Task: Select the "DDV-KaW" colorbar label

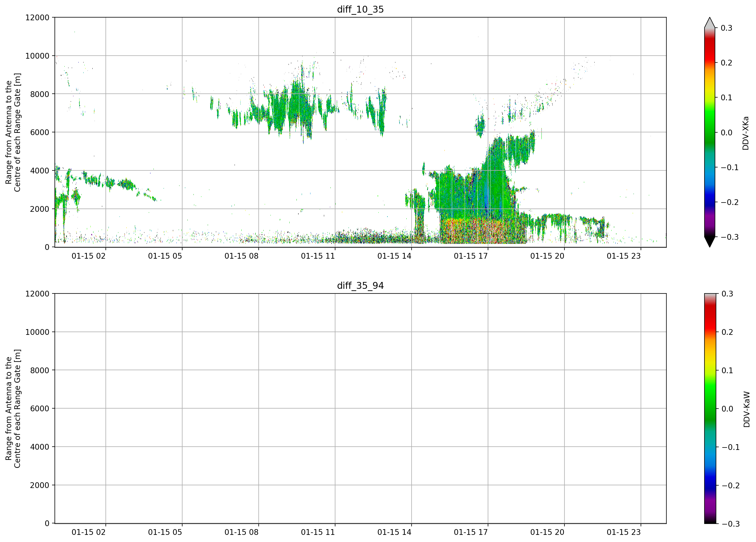Action: [x=746, y=409]
